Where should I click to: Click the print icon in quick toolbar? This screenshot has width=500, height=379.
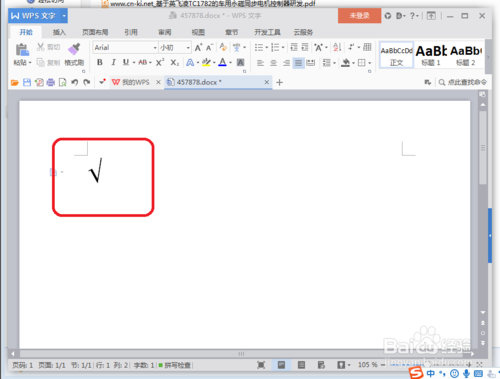(51, 82)
